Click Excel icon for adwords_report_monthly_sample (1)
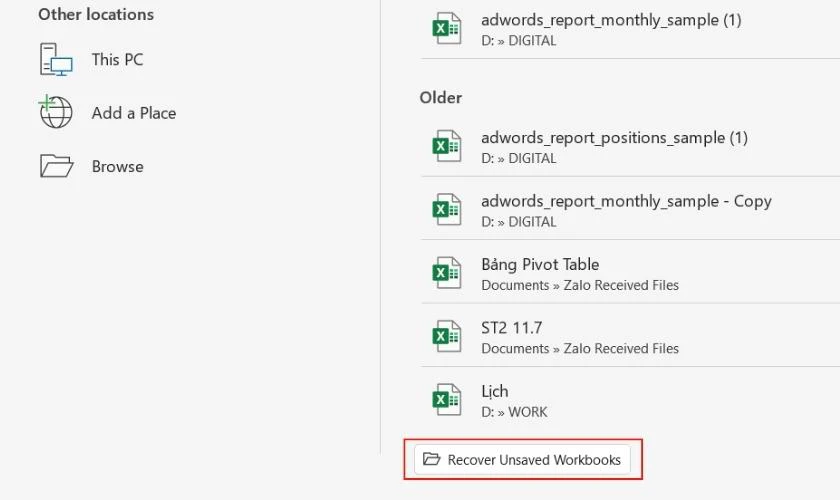Viewport: 840px width, 500px height. (447, 28)
